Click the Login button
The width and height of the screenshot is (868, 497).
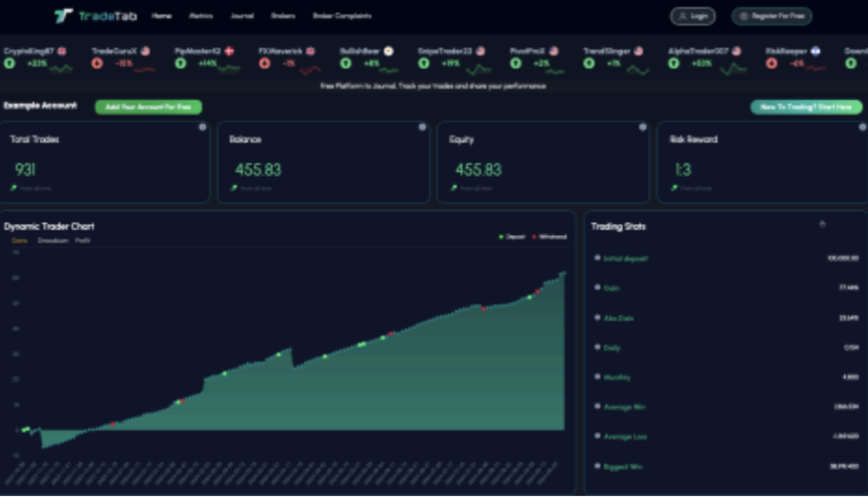tap(693, 16)
